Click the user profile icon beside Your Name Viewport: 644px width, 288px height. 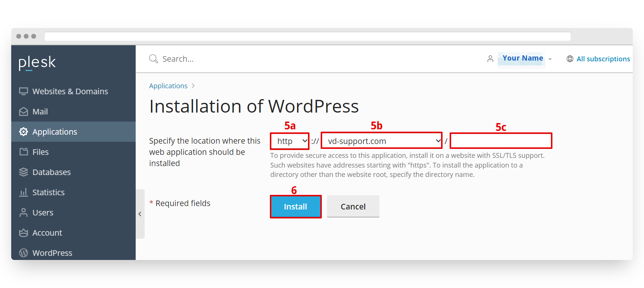pyautogui.click(x=490, y=59)
